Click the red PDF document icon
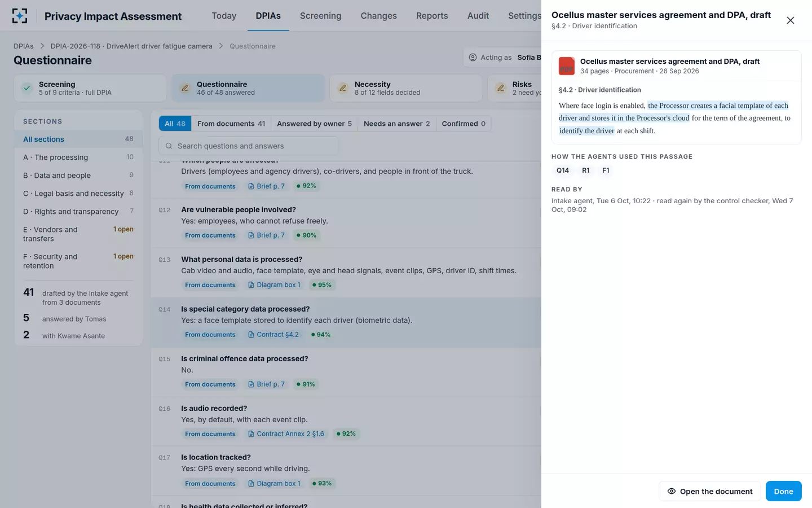This screenshot has width=812, height=508. tap(567, 66)
